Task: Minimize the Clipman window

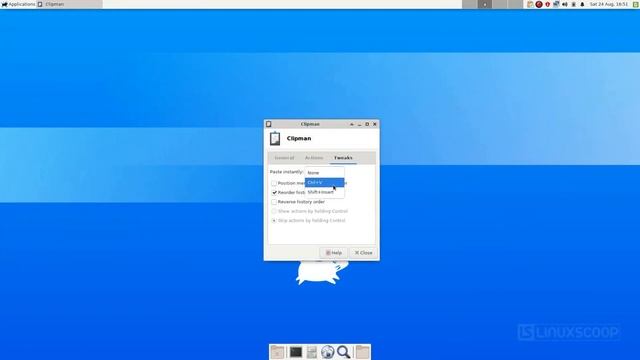Action: tap(360, 124)
